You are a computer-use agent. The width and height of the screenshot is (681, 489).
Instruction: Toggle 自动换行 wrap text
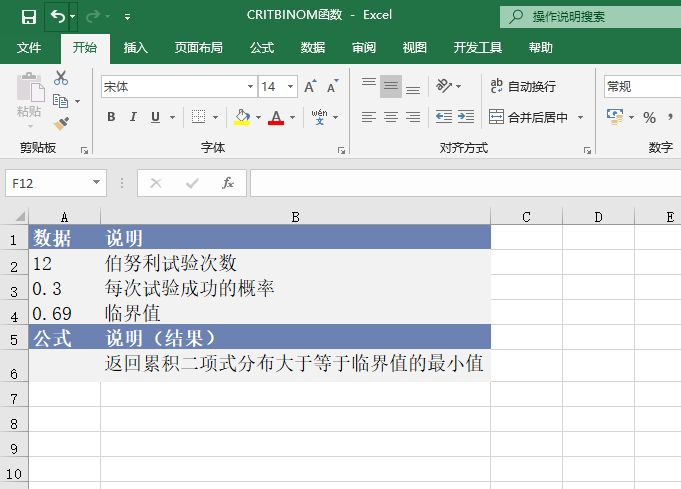pos(522,87)
